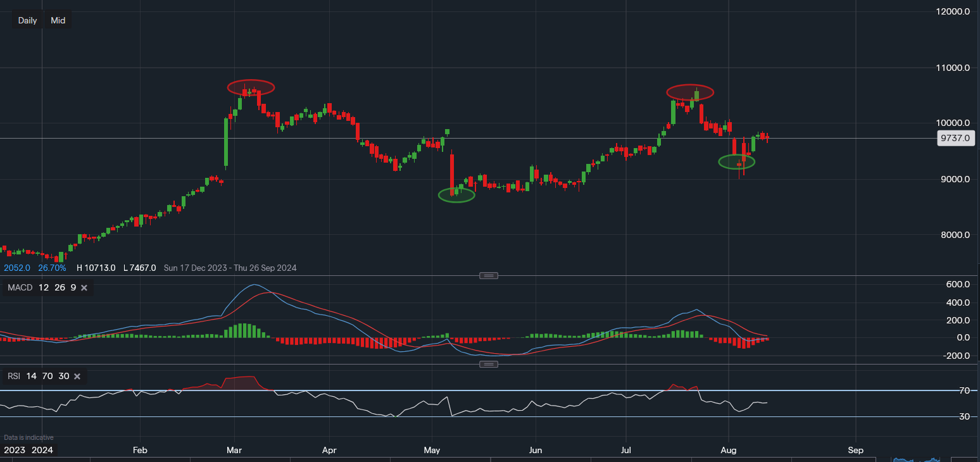Click the red ellipse marking the March peak
980x462 pixels.
[251, 87]
